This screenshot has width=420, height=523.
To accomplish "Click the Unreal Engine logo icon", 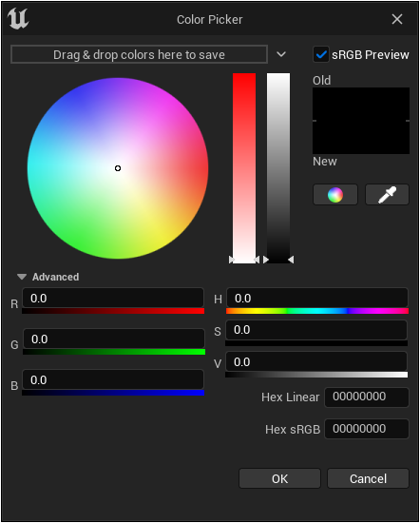I will [18, 19].
